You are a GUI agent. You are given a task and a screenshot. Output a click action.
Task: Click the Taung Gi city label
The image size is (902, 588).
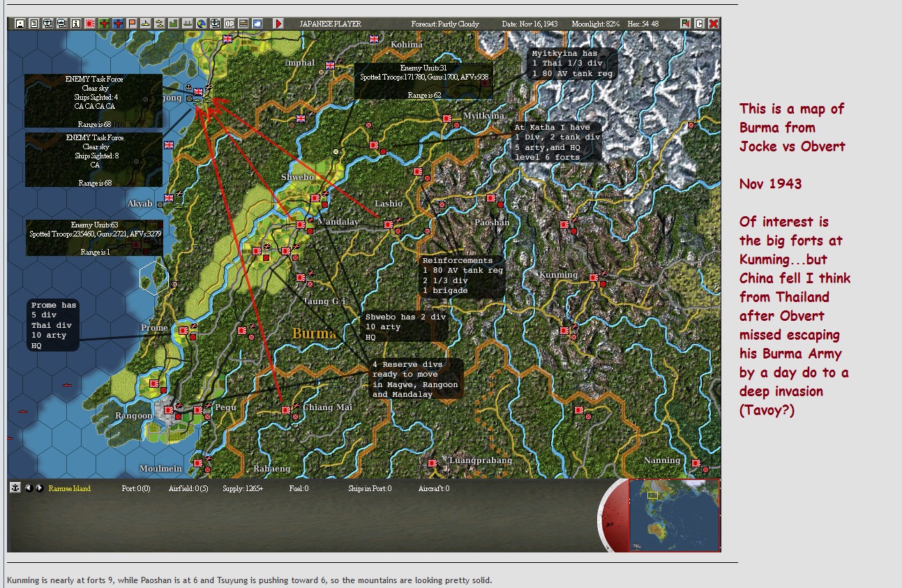pos(324,301)
